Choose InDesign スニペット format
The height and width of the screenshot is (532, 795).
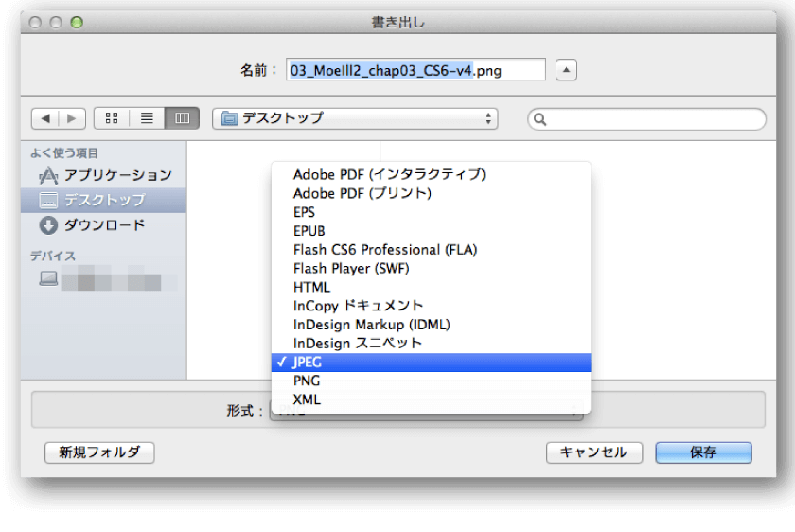432,344
